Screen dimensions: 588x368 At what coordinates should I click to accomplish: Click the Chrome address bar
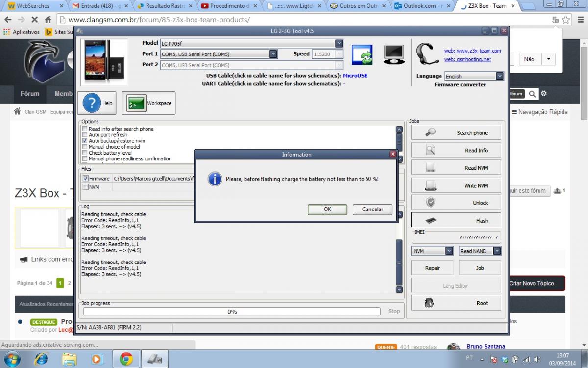coord(308,20)
